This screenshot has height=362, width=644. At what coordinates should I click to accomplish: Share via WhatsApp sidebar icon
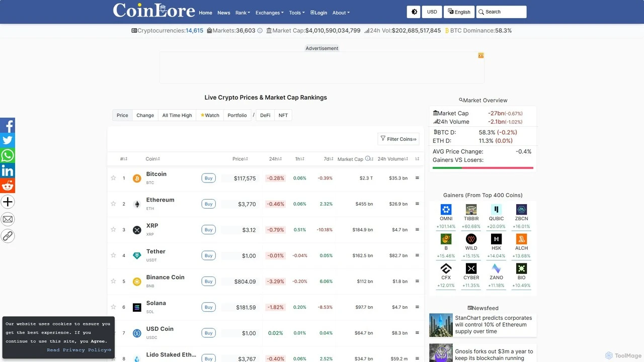[8, 155]
